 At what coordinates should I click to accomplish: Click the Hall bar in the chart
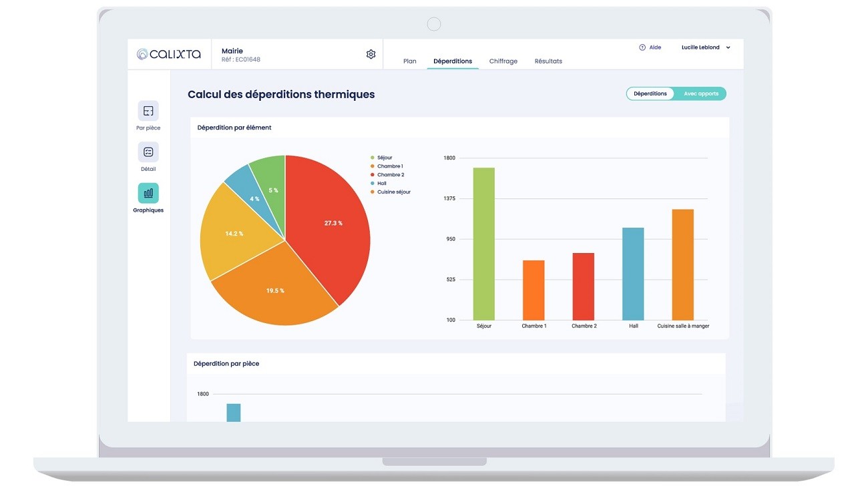point(633,274)
